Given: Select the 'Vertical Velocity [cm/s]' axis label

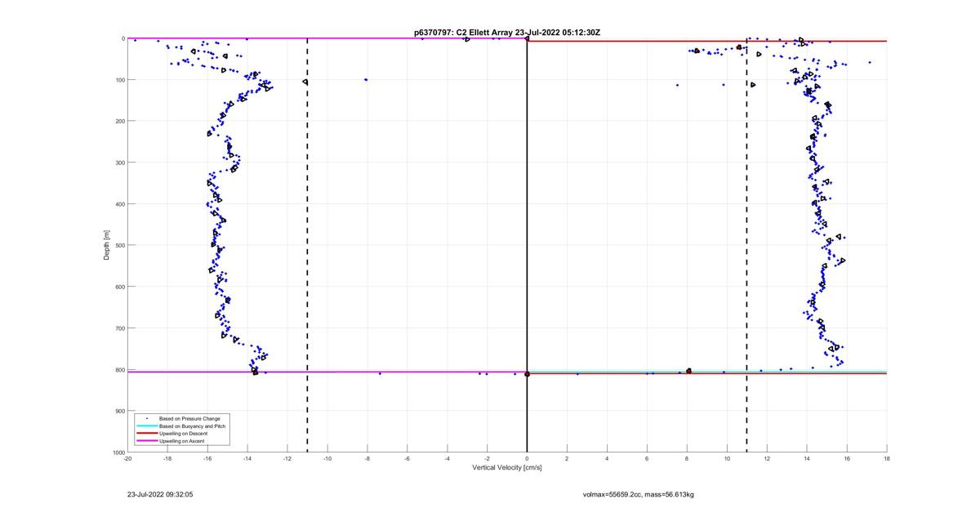Looking at the screenshot, I should pos(507,468).
